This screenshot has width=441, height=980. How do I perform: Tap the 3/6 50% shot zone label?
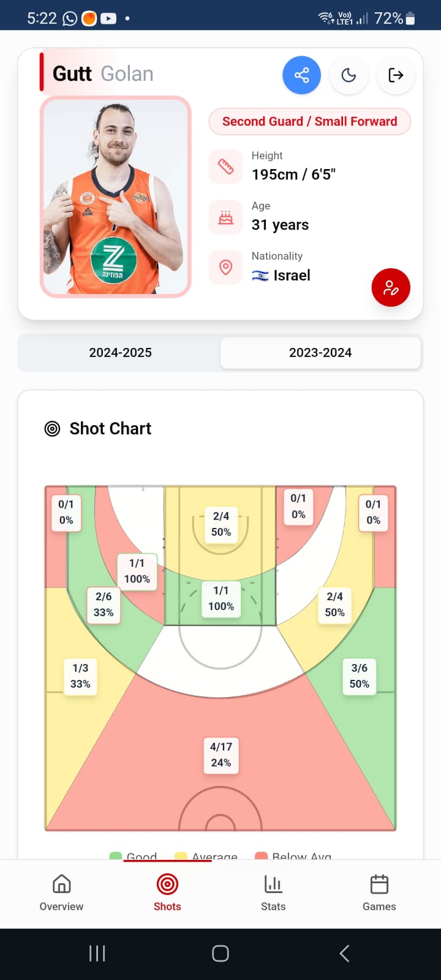[x=360, y=676]
